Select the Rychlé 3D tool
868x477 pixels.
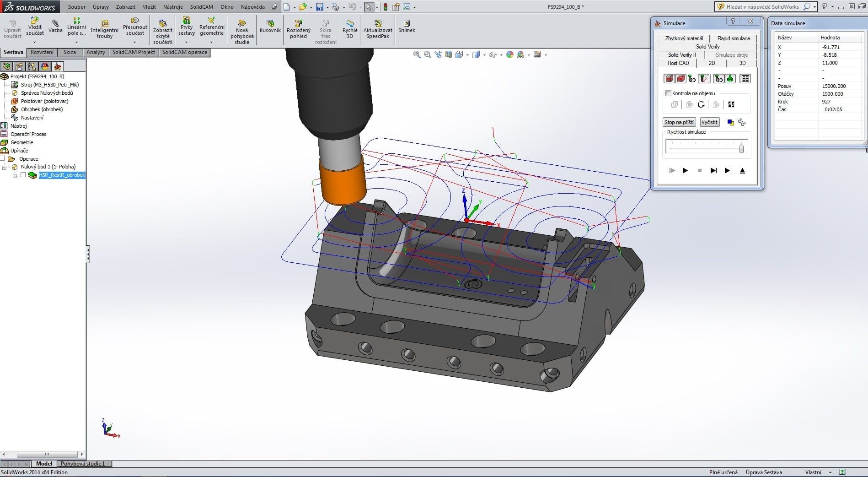click(x=350, y=29)
